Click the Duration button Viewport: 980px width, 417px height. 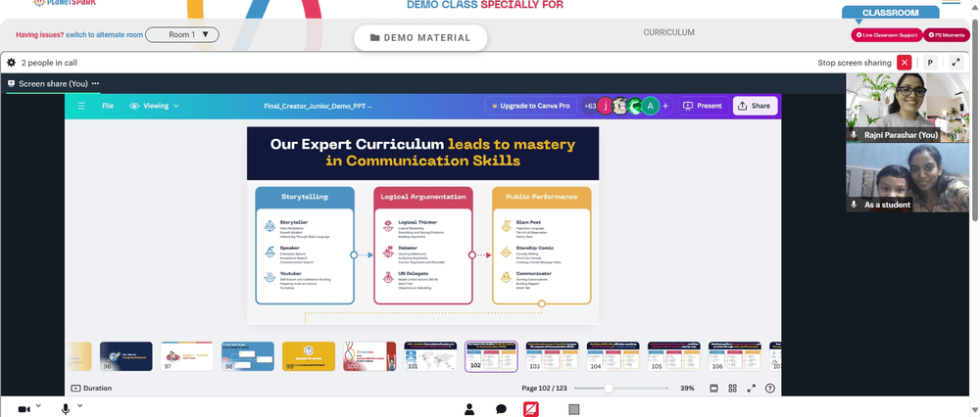pos(91,389)
